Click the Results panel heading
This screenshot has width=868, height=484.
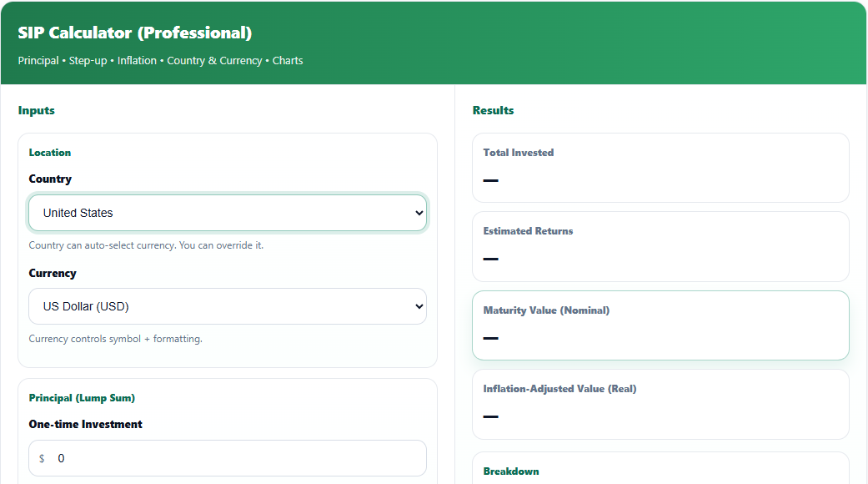click(x=493, y=110)
